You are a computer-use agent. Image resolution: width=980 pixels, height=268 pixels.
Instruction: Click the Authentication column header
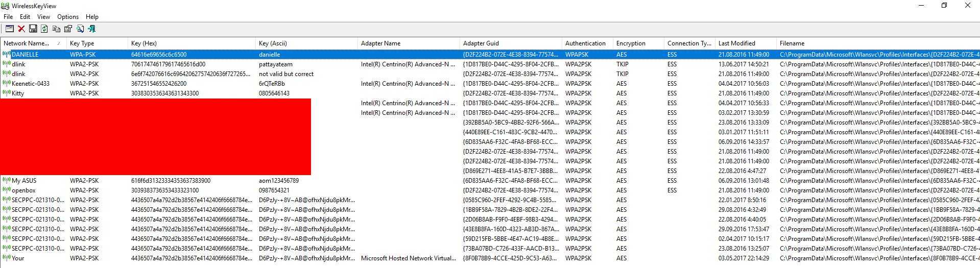[x=585, y=43]
